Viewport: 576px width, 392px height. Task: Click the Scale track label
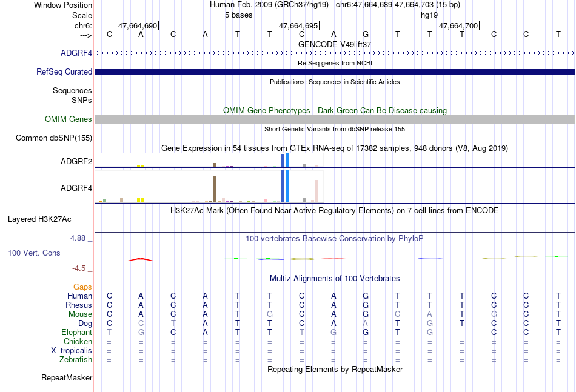tap(82, 15)
